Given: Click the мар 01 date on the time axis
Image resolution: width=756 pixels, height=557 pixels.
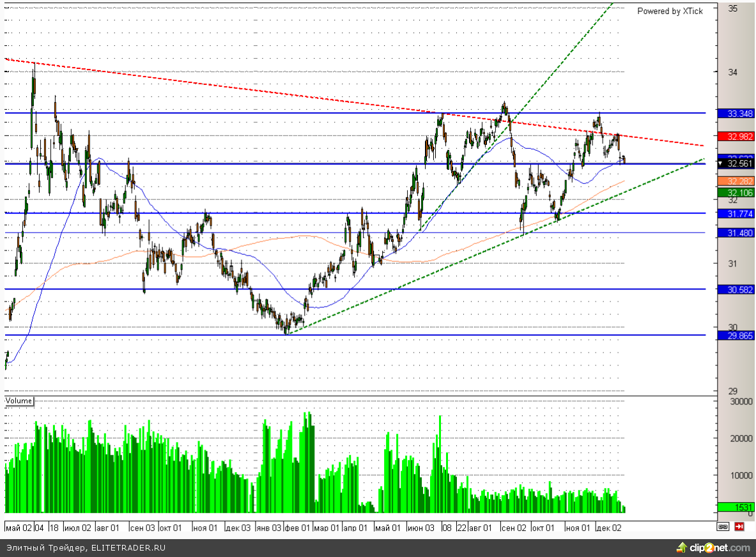Looking at the screenshot, I should pyautogui.click(x=327, y=528).
